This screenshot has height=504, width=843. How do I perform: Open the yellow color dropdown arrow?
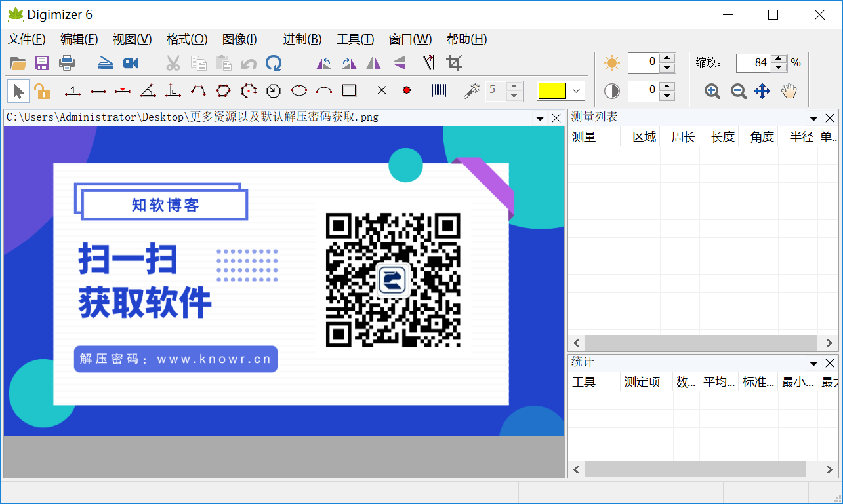(577, 91)
